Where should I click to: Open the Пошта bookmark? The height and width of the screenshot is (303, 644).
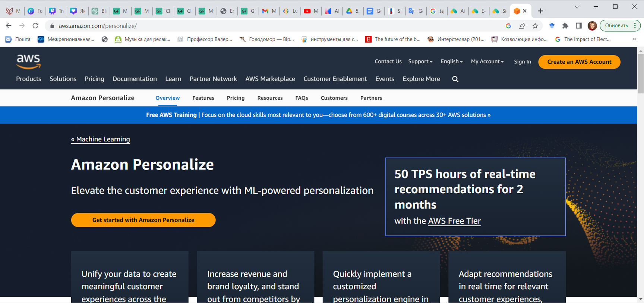tap(18, 39)
